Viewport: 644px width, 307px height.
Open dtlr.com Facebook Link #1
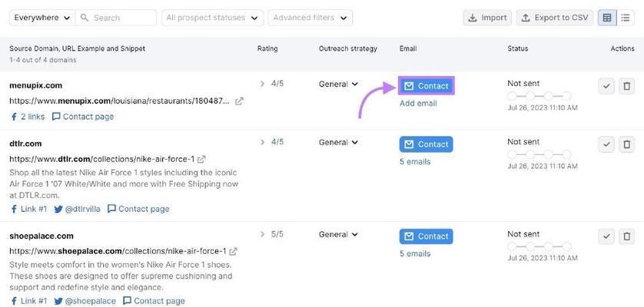[28, 209]
